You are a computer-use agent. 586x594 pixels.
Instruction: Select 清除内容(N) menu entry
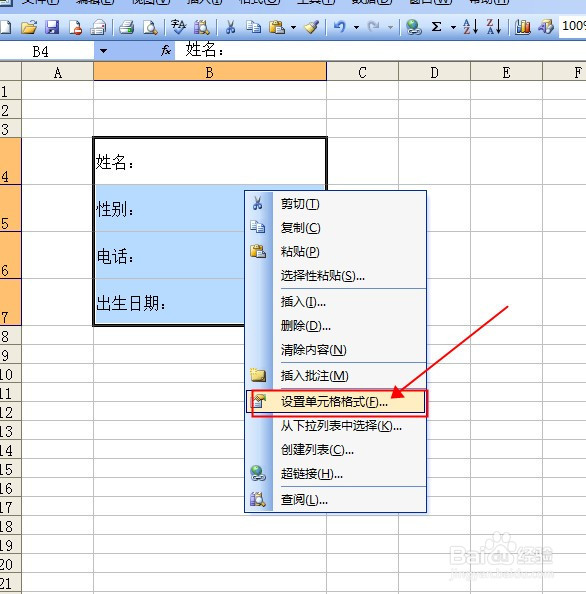click(x=336, y=350)
